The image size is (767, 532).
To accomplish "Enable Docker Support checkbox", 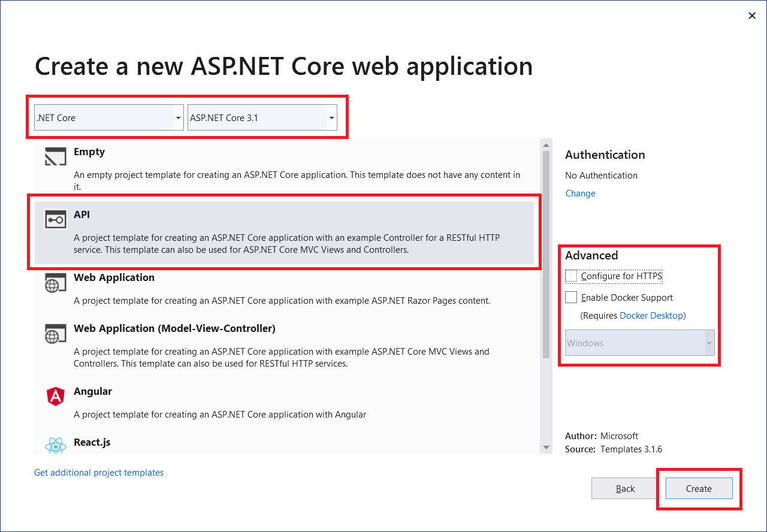I will coord(571,297).
